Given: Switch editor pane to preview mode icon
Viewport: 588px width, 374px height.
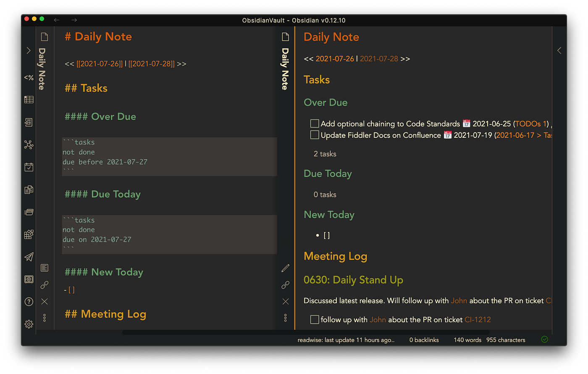Looking at the screenshot, I should coord(45,268).
